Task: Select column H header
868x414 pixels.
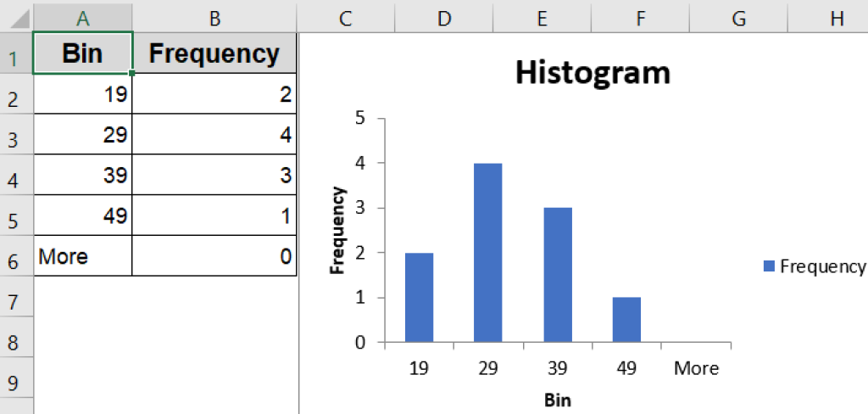Action: 828,19
